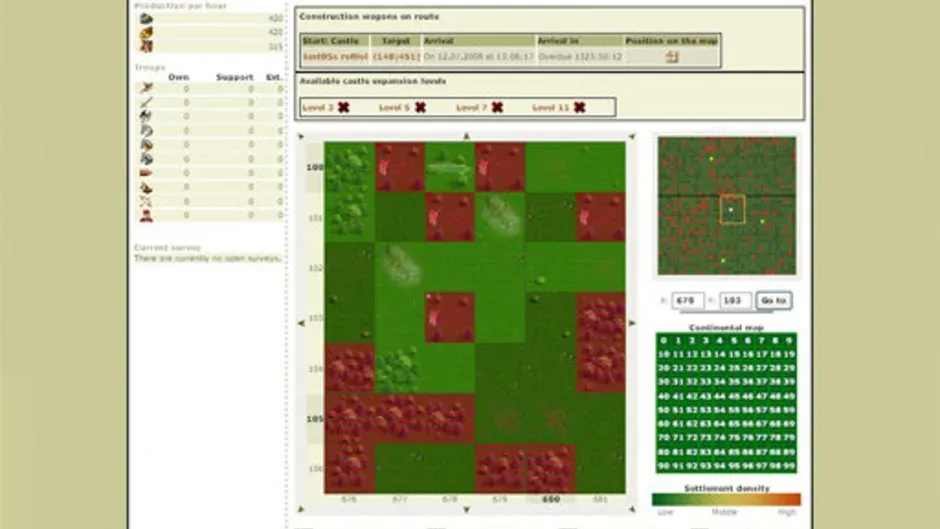Click the gold ore resource icon
The height and width of the screenshot is (529, 940).
pos(146,32)
